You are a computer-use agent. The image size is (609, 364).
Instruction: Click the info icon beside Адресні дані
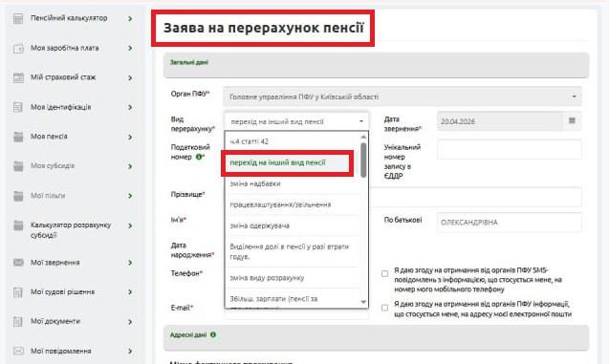point(213,334)
